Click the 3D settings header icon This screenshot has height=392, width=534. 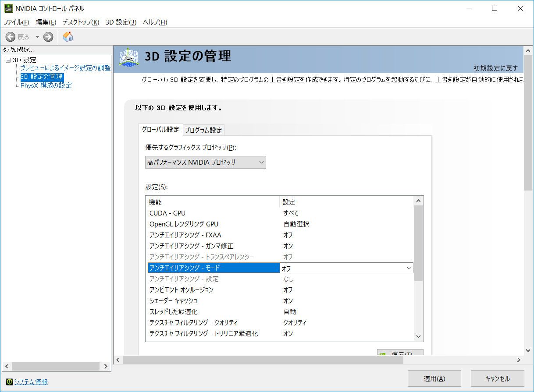pos(130,58)
